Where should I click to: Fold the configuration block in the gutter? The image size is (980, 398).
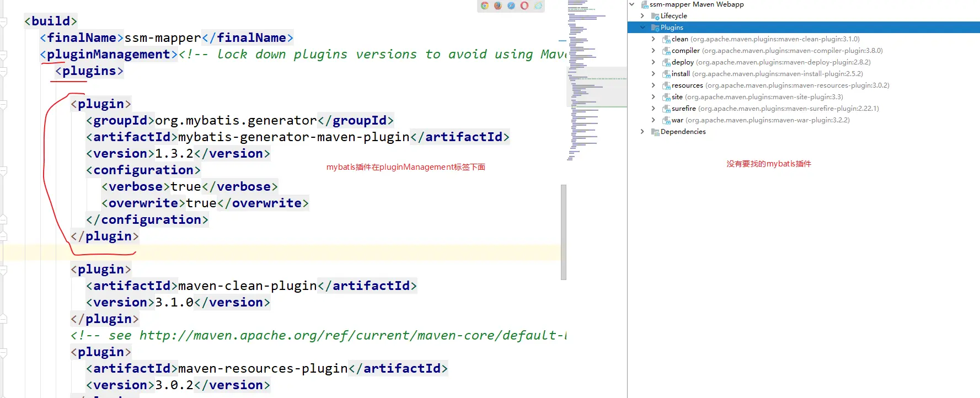tap(3, 171)
